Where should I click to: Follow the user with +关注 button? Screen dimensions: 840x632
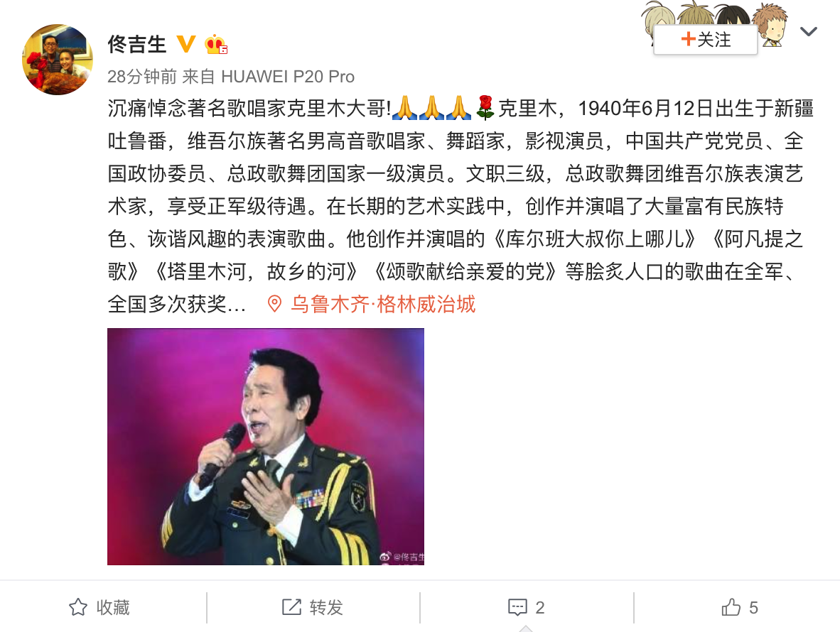(706, 40)
